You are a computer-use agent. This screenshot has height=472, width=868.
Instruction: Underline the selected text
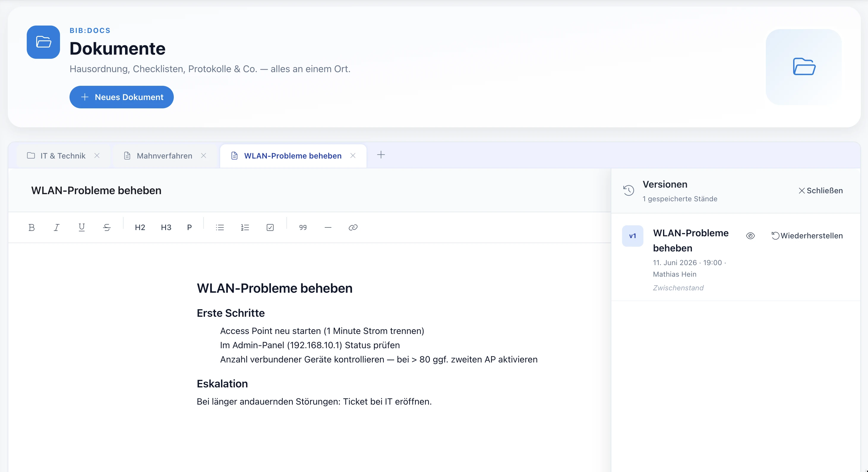click(x=82, y=228)
